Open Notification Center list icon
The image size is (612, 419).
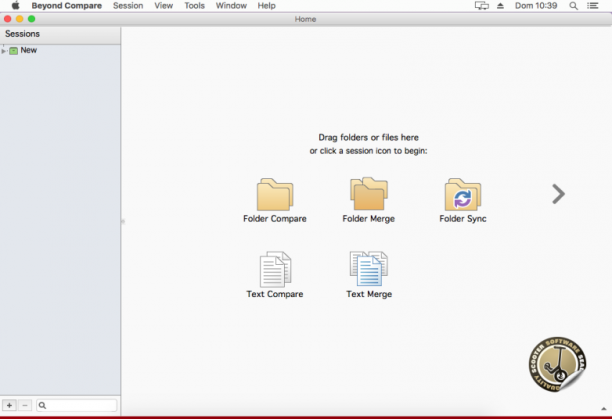[593, 6]
